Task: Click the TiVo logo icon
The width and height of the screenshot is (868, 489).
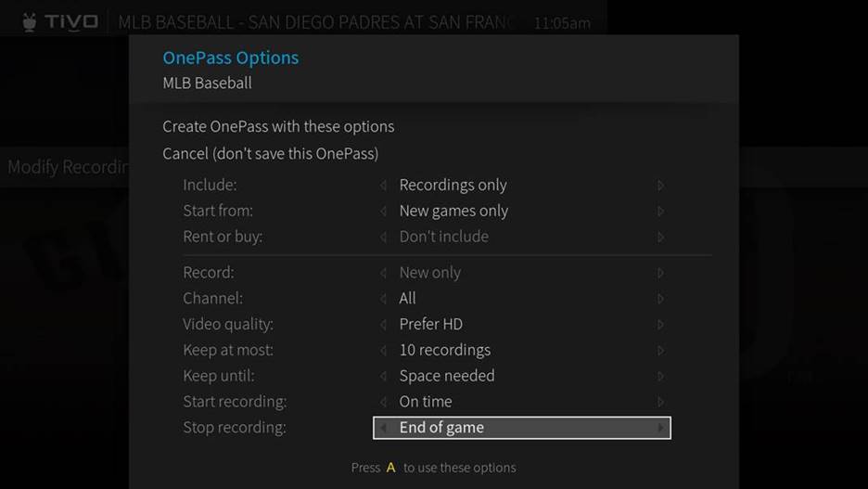Action: click(61, 21)
